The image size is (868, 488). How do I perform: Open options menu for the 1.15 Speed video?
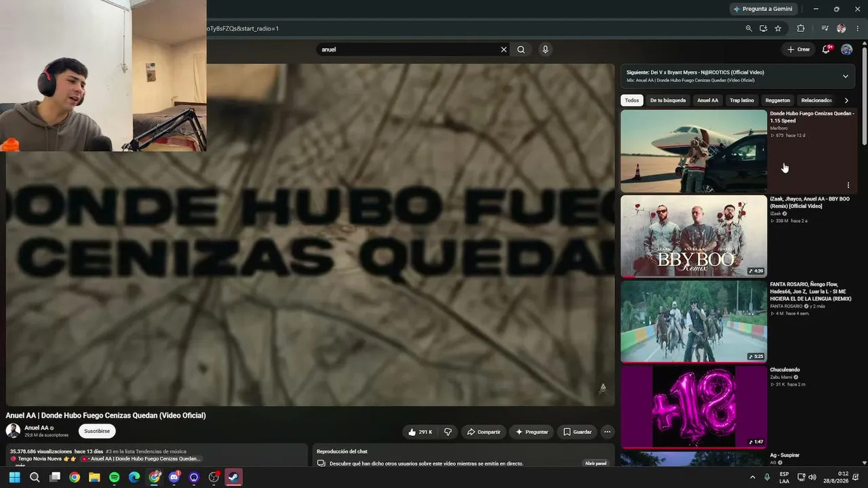pos(848,185)
